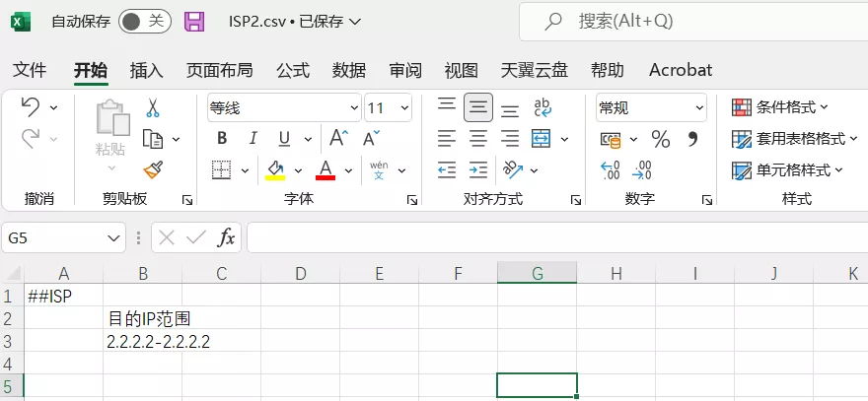868x401 pixels.
Task: Click the 单元格样式 cell styles button
Action: (788, 170)
